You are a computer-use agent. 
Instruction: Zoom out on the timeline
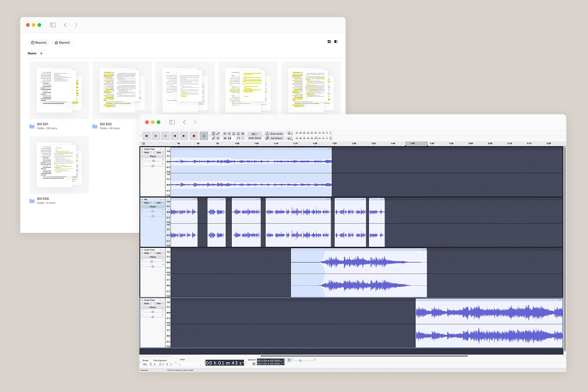(x=229, y=134)
